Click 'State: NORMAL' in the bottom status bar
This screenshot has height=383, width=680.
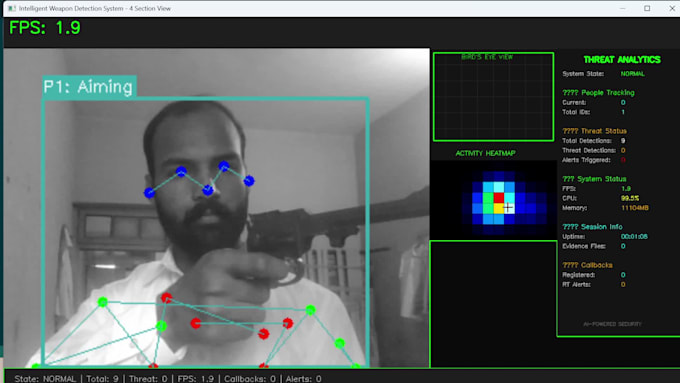pyautogui.click(x=45, y=378)
